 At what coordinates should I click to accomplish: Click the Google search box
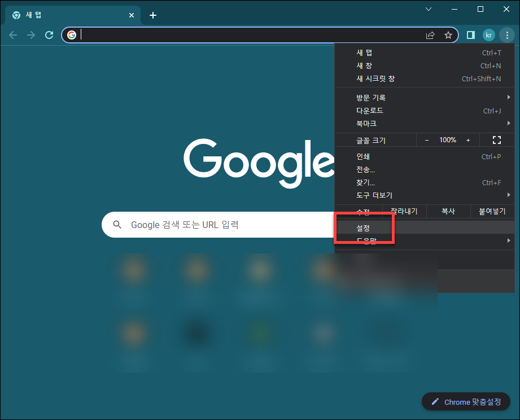click(x=219, y=225)
